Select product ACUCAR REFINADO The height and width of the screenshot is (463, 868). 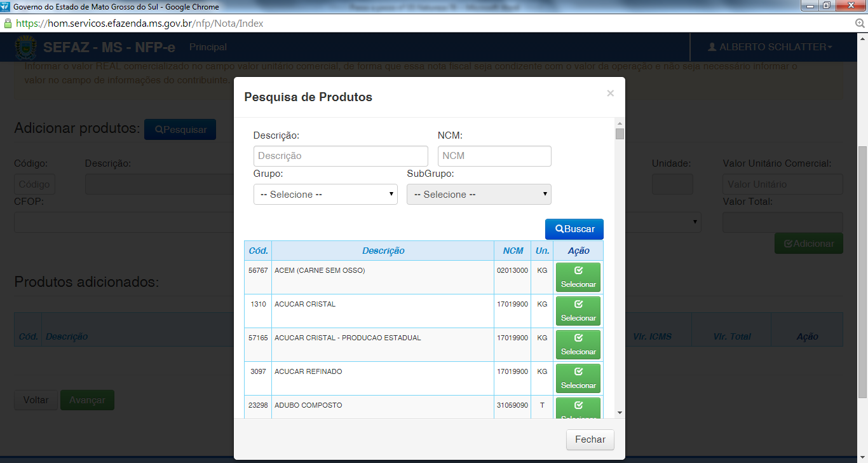tap(578, 378)
